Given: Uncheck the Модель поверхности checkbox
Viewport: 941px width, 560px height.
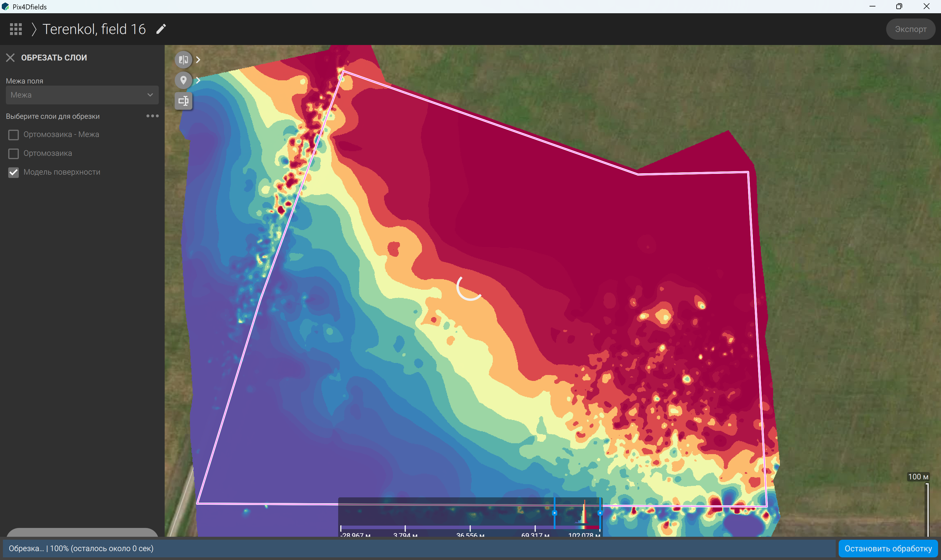Looking at the screenshot, I should point(14,172).
